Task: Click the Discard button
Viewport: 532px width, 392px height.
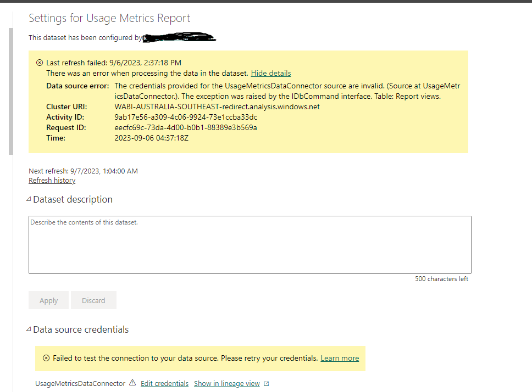Action: tap(93, 300)
